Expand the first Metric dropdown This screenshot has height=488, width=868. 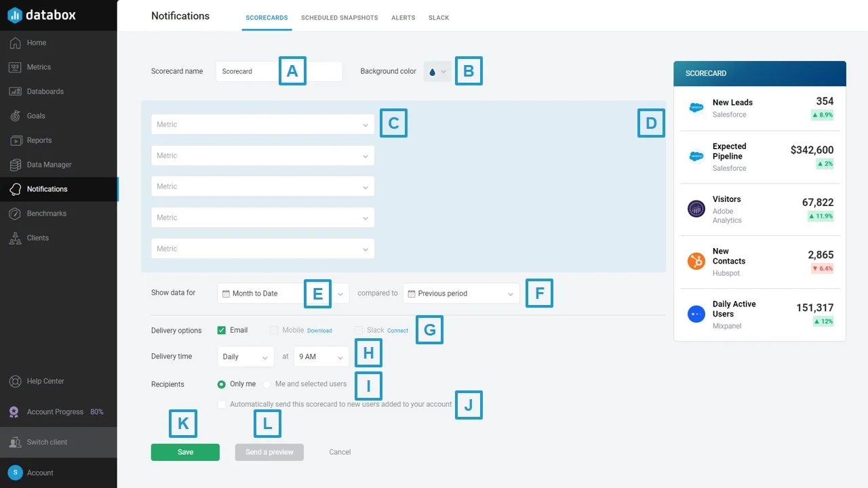[262, 125]
